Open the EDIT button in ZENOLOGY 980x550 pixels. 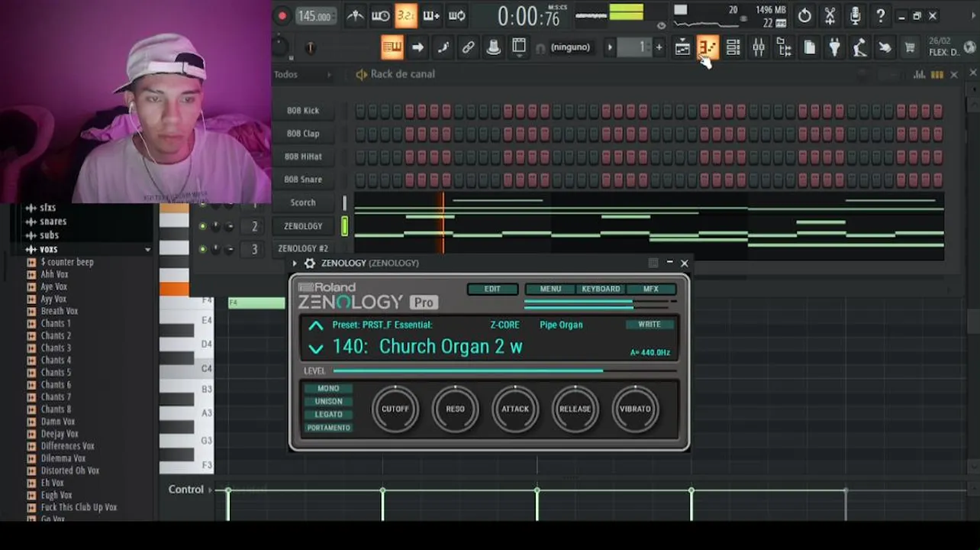click(x=492, y=289)
